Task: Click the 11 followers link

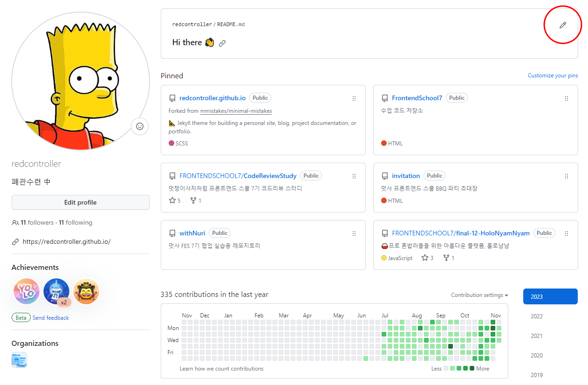Action: click(37, 223)
